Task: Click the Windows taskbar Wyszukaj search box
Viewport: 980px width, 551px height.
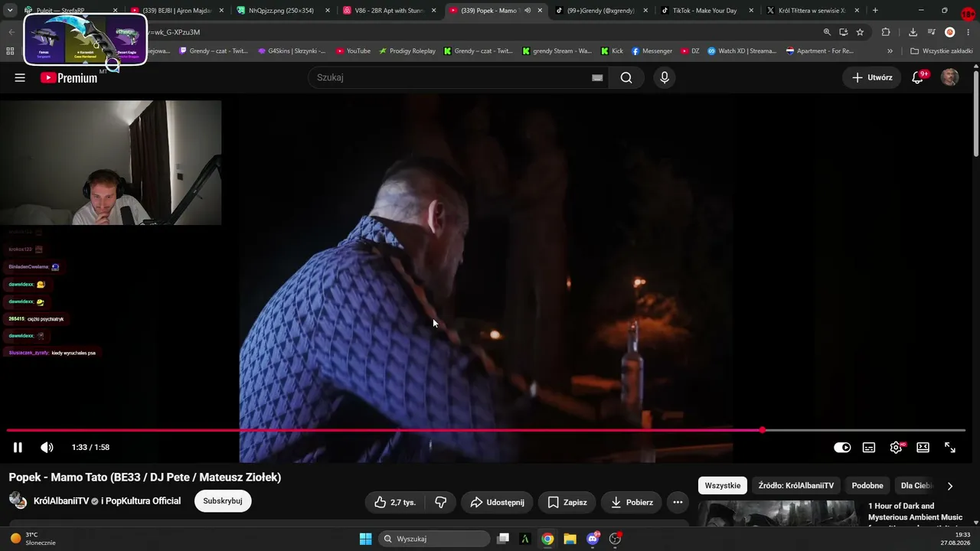Action: 434,539
